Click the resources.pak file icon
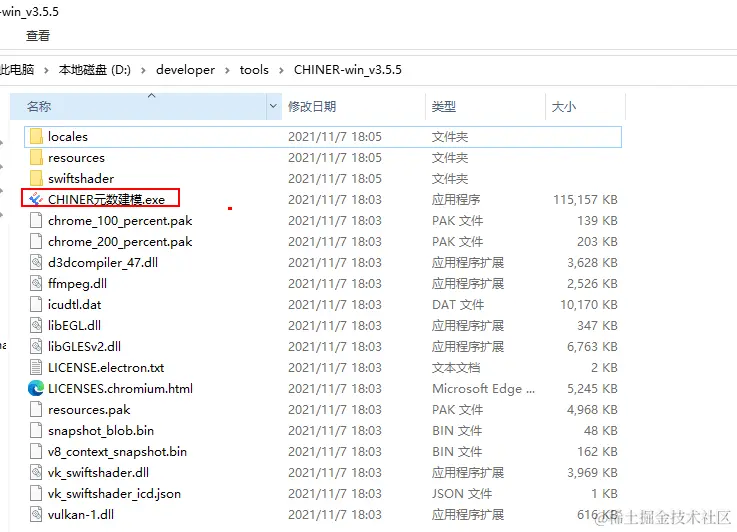 tap(36, 409)
